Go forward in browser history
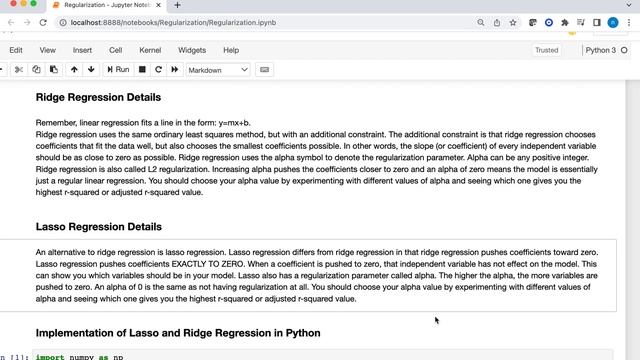 [27, 22]
